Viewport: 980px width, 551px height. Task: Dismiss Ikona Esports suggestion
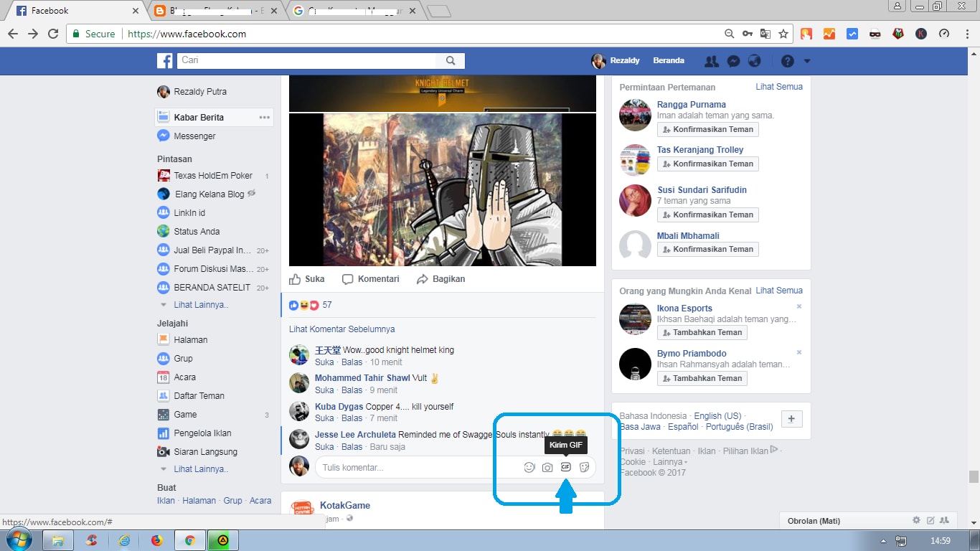(799, 306)
